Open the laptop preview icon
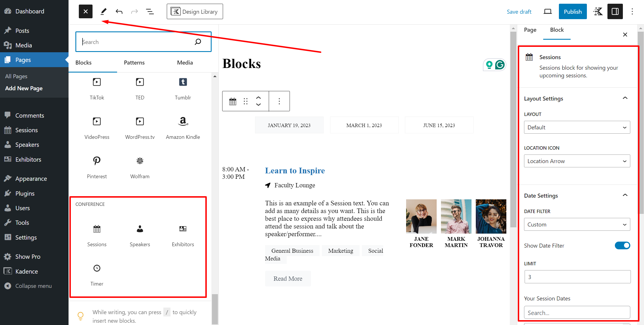The image size is (644, 325). pos(547,11)
